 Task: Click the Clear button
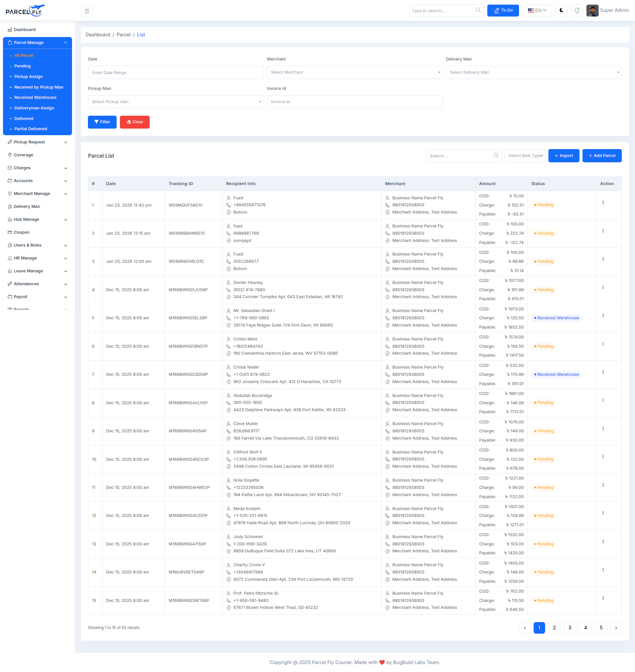click(x=134, y=122)
